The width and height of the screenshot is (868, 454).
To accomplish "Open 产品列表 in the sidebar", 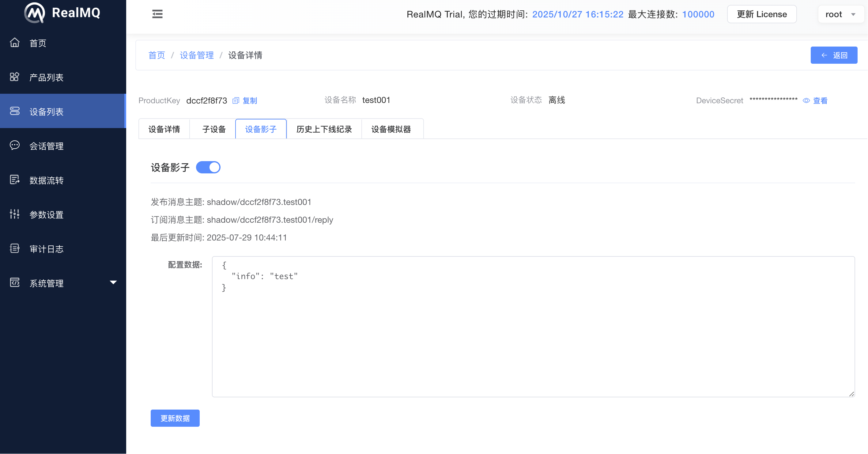I will point(63,77).
